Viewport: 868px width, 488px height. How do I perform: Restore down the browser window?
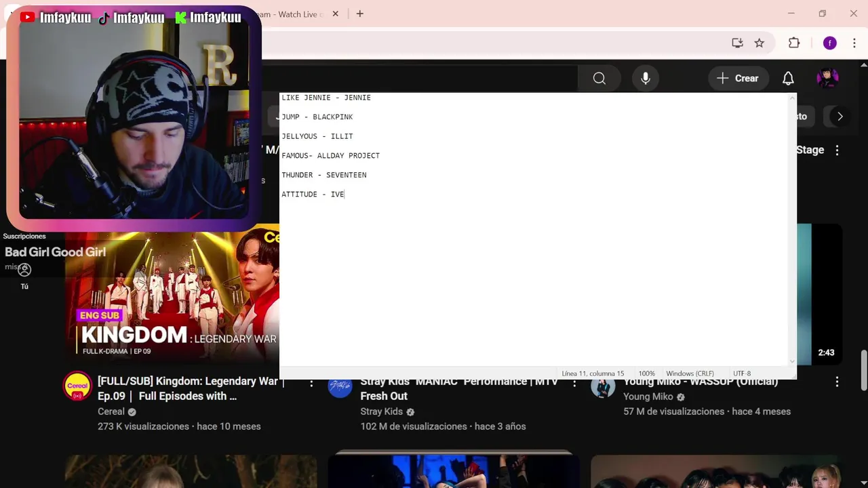coord(822,14)
